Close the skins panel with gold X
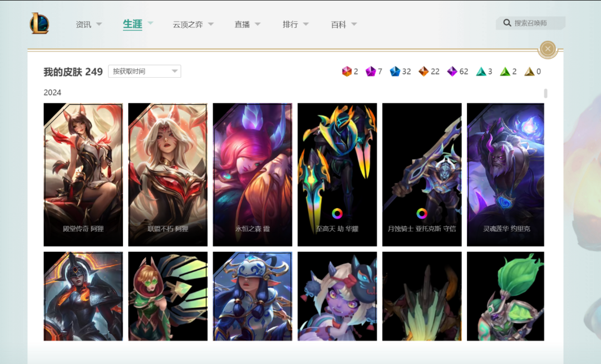This screenshot has width=601, height=364. tap(548, 49)
